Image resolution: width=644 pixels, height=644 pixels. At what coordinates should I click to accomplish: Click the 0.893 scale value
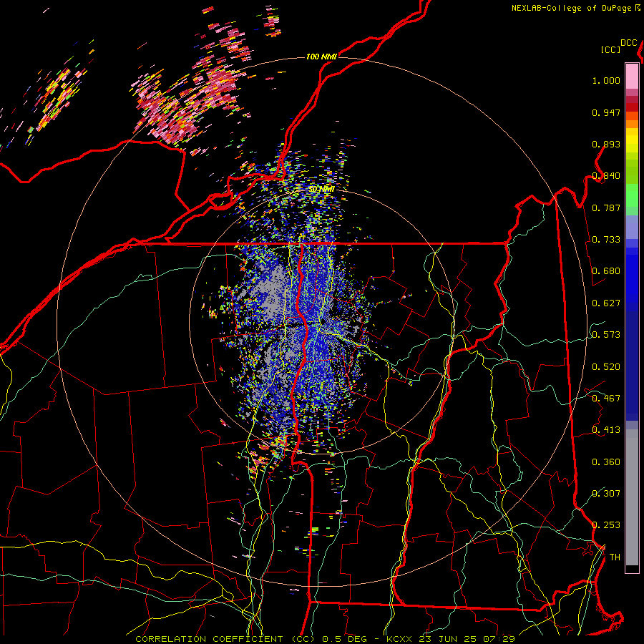pos(606,144)
